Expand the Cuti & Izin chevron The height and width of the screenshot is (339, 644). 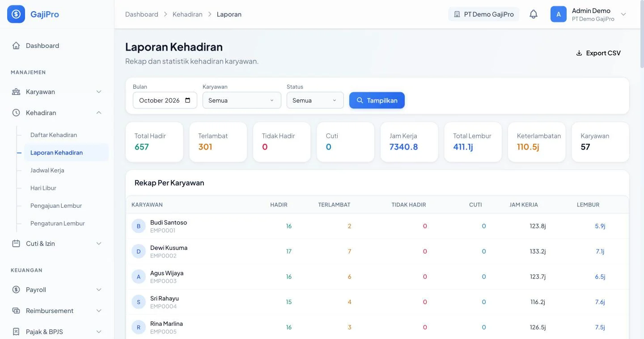(99, 244)
